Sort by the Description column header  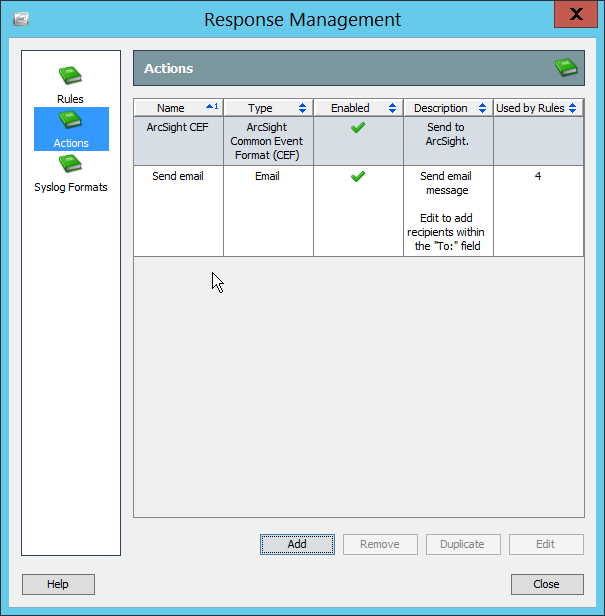(x=447, y=108)
